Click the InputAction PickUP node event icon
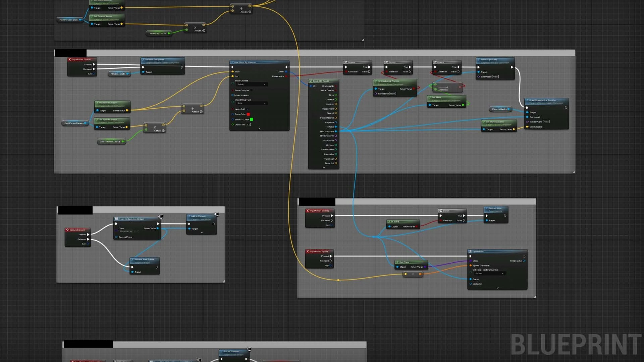This screenshot has width=644, height=362. click(x=70, y=60)
